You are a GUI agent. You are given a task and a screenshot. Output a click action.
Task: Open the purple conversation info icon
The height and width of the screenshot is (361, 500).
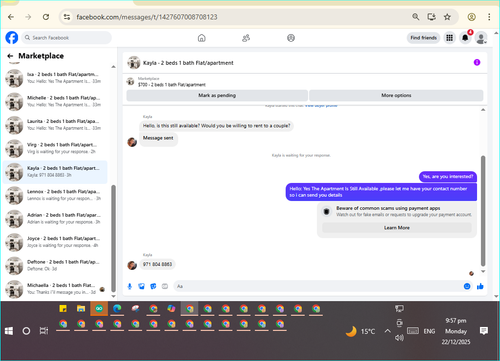coord(477,62)
